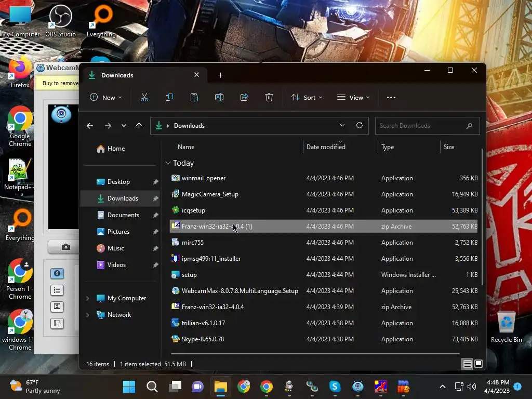Screen dimensions: 532x399
Task: Go up one folder level arrow
Action: click(139, 126)
